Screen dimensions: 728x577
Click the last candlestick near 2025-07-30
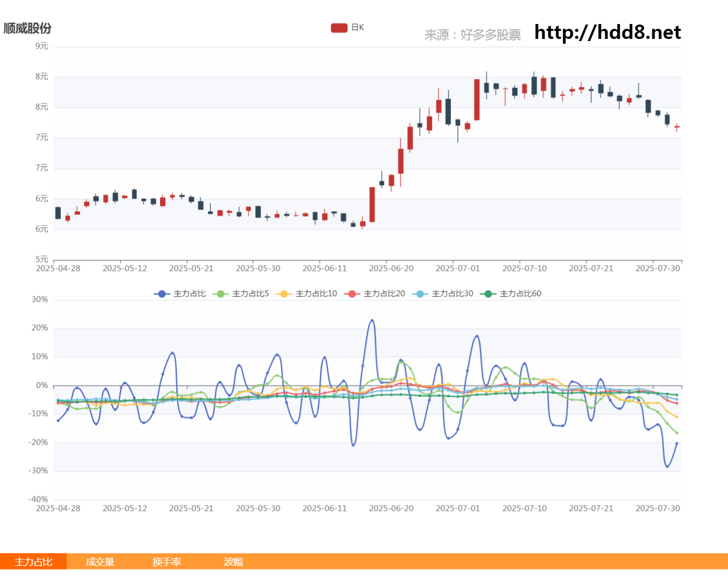click(677, 127)
